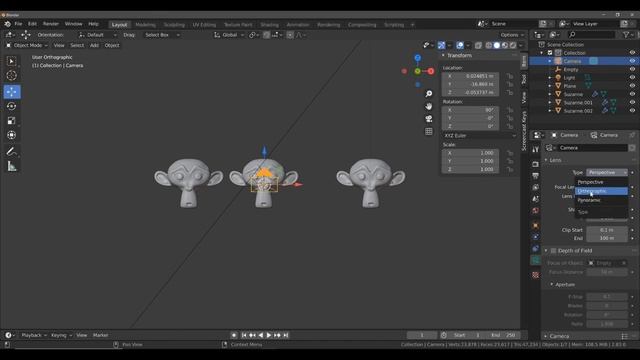Select rendered viewport shading icon

click(513, 45)
